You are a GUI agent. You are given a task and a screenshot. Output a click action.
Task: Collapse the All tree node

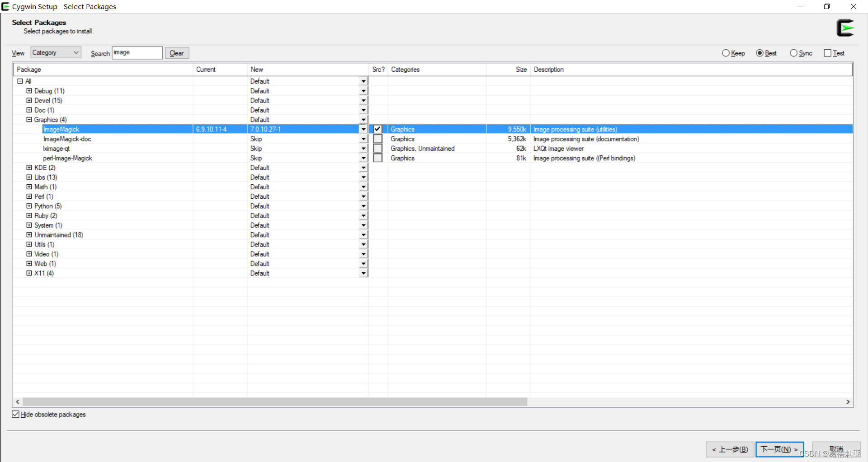point(20,81)
